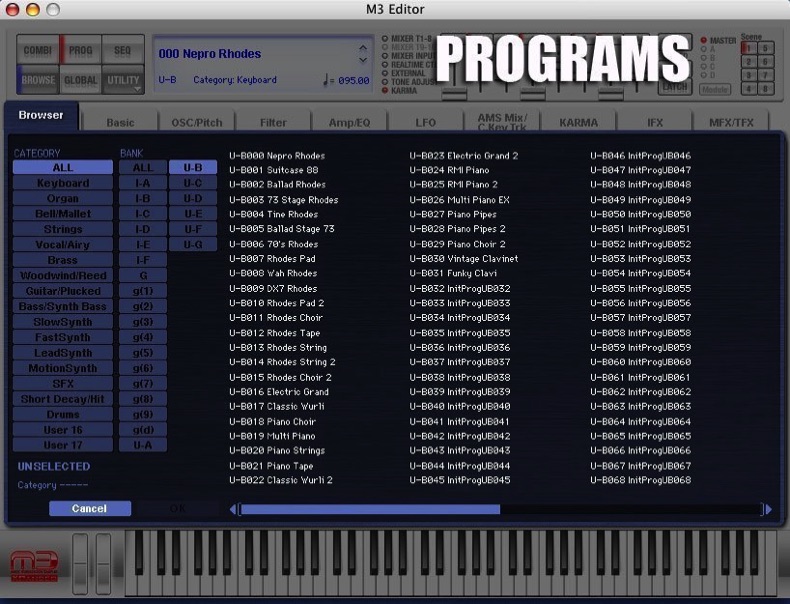Select program U-B031 Funky Clavi
The image size is (790, 604).
pos(453,273)
